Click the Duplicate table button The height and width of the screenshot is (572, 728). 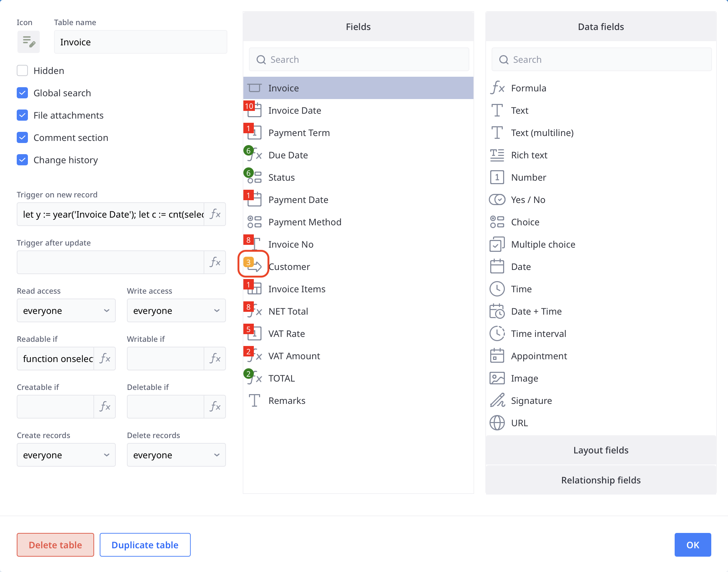click(x=145, y=545)
